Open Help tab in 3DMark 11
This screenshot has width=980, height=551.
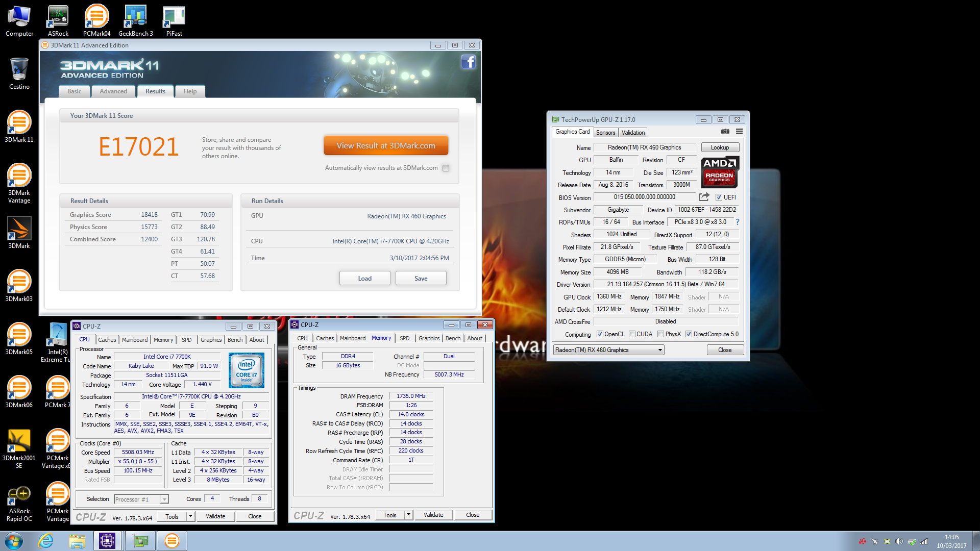pyautogui.click(x=190, y=91)
